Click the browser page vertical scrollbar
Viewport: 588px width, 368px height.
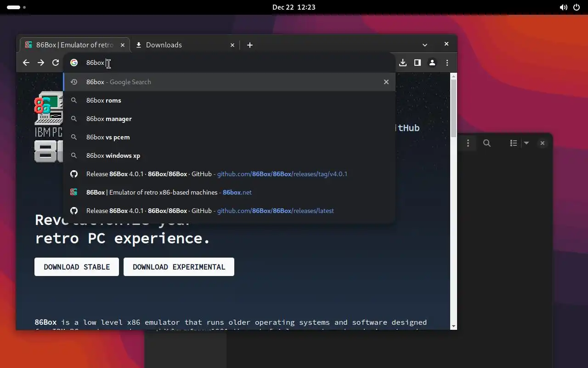tap(453, 108)
